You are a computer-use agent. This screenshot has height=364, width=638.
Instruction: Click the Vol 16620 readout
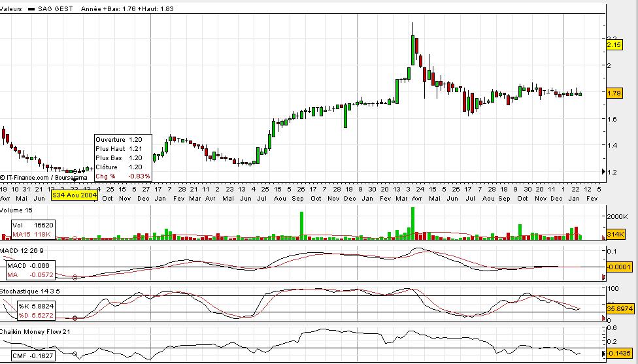[32, 225]
